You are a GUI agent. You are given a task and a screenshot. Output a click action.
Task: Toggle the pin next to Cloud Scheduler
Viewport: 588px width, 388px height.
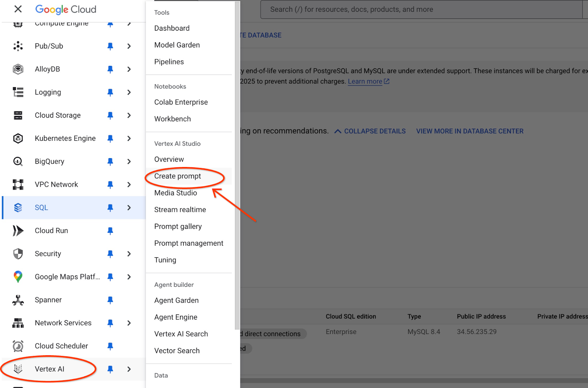(x=110, y=346)
